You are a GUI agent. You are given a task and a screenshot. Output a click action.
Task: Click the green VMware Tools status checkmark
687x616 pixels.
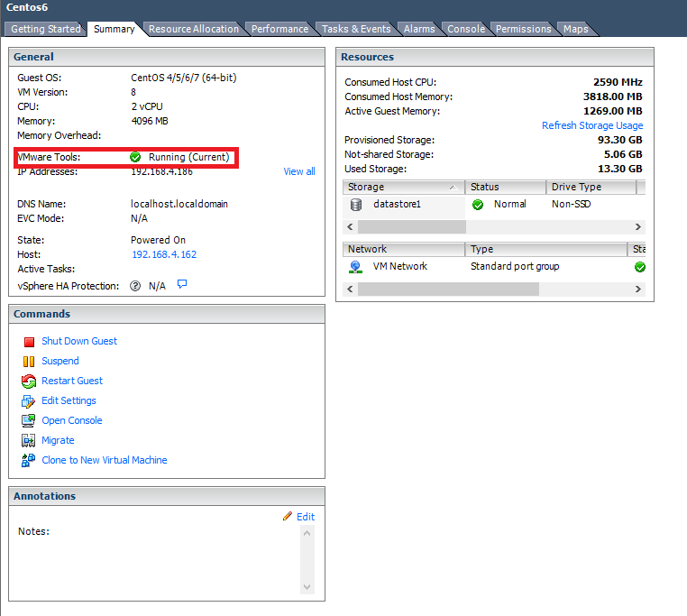[x=135, y=157]
